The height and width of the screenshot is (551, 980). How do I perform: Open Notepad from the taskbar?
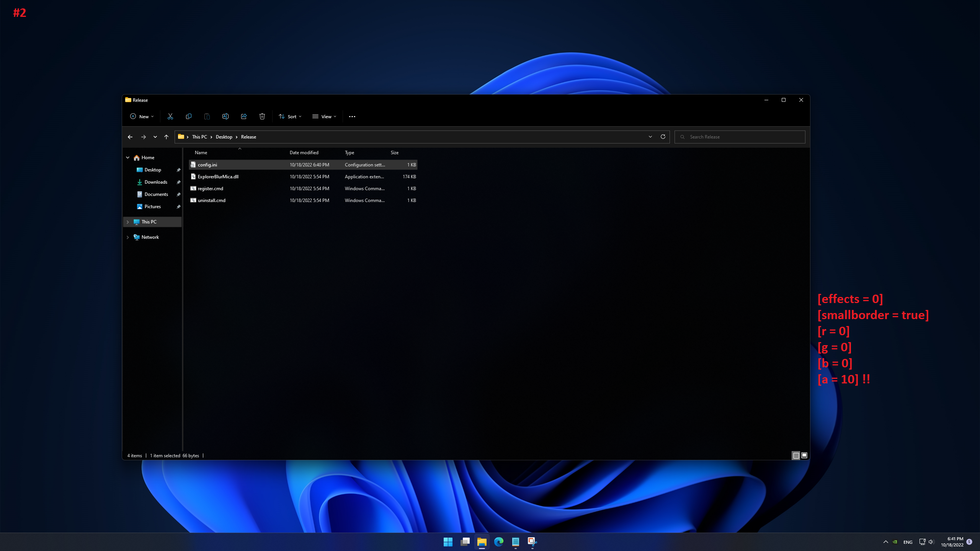point(516,542)
